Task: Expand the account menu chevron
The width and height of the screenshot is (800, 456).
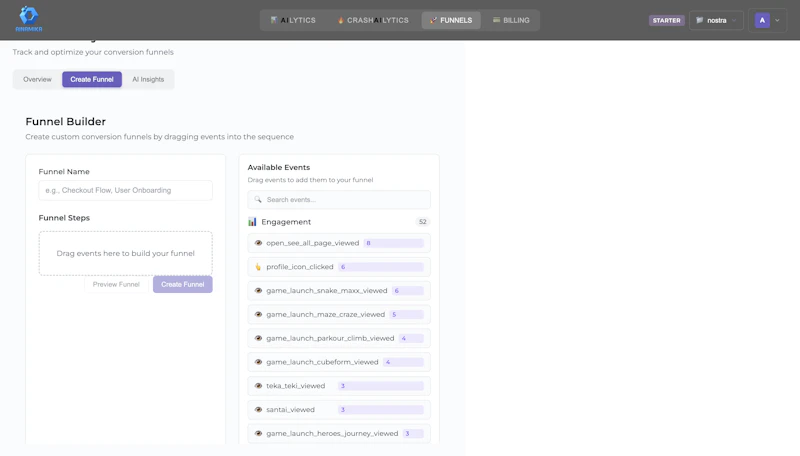Action: pyautogui.click(x=778, y=20)
